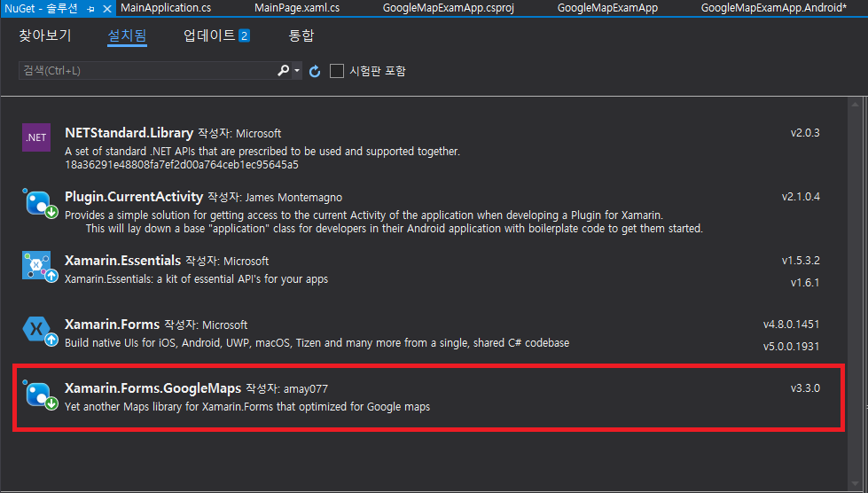The width and height of the screenshot is (868, 493).
Task: Click the scrollbar up arrow
Action: click(856, 104)
